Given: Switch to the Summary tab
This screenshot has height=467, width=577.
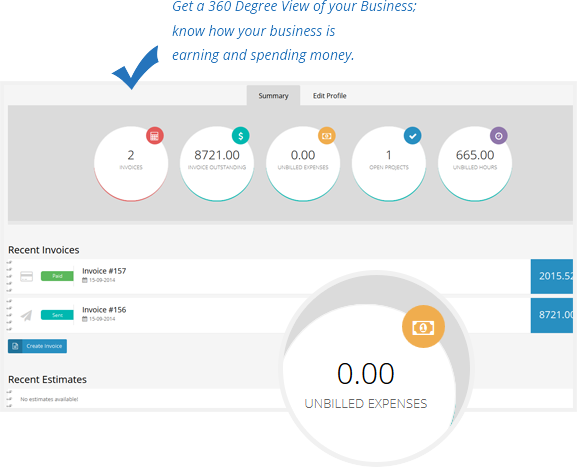Looking at the screenshot, I should 273,96.
